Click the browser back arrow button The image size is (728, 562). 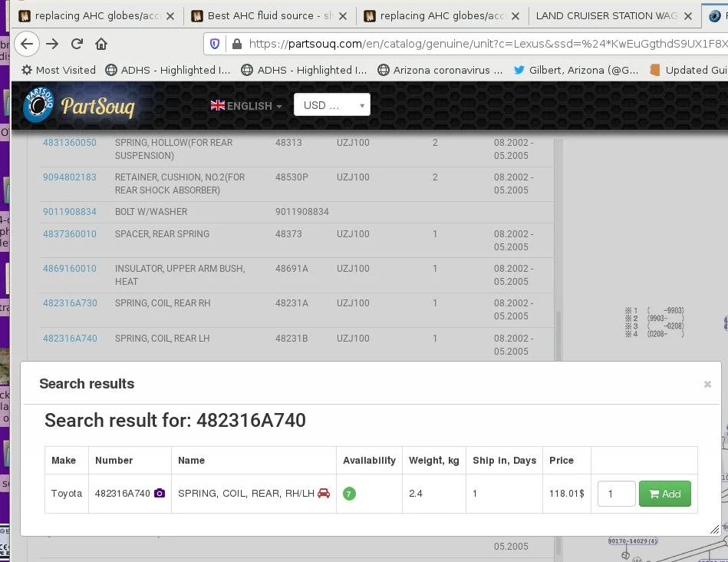coord(27,44)
